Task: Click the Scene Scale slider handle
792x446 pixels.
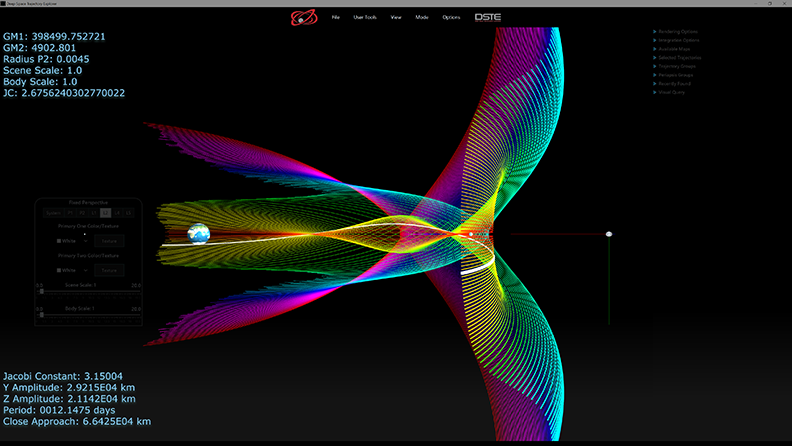Action: pyautogui.click(x=41, y=291)
